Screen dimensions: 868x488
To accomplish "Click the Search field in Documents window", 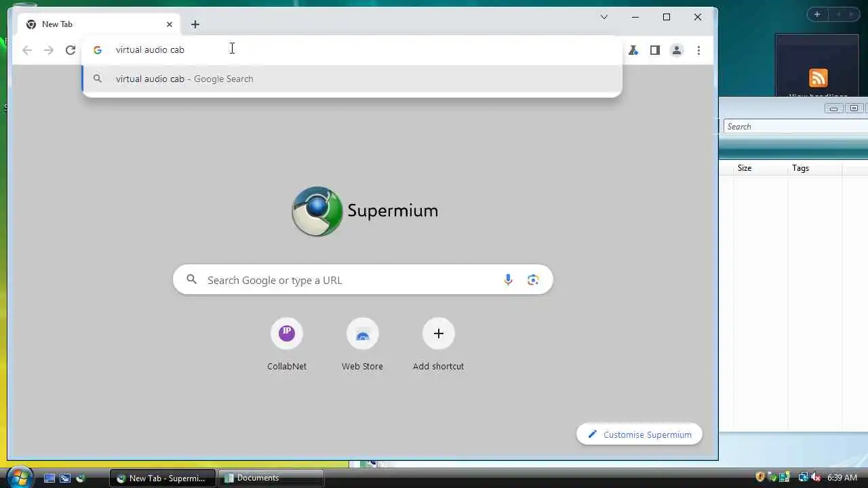I will coord(796,127).
